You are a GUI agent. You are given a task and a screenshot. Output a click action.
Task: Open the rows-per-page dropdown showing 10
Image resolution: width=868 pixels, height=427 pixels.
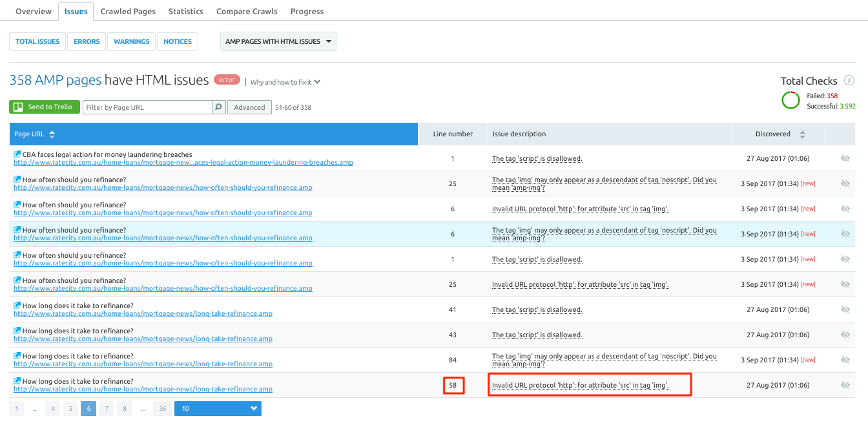click(x=218, y=408)
